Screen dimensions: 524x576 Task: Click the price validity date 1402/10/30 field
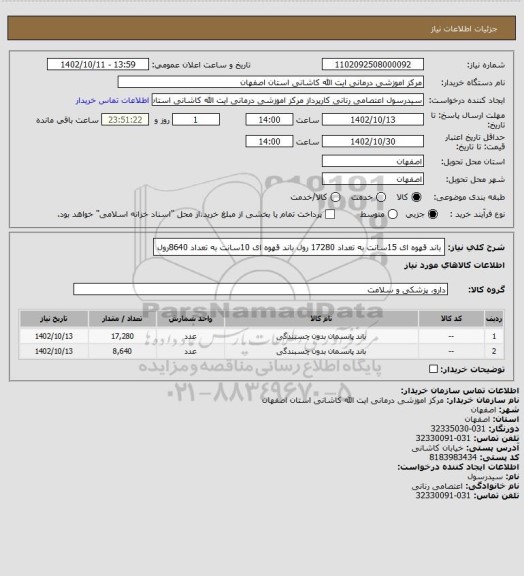373,141
